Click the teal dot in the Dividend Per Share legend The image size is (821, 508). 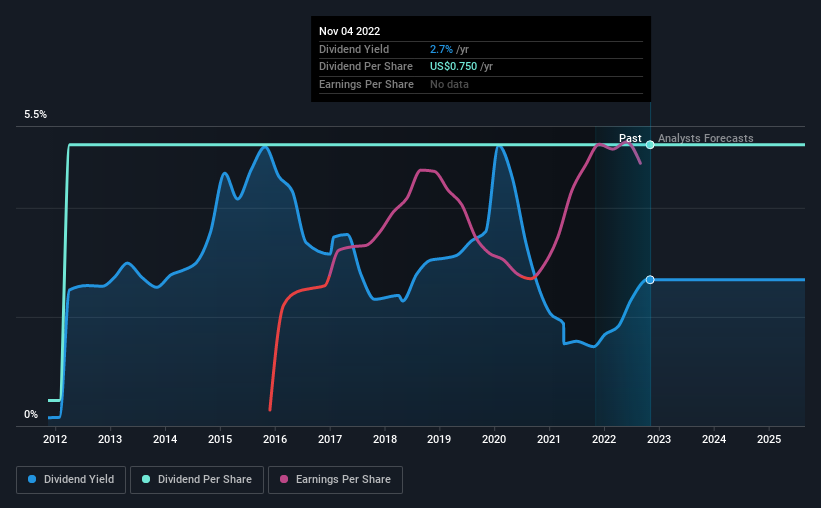click(146, 480)
